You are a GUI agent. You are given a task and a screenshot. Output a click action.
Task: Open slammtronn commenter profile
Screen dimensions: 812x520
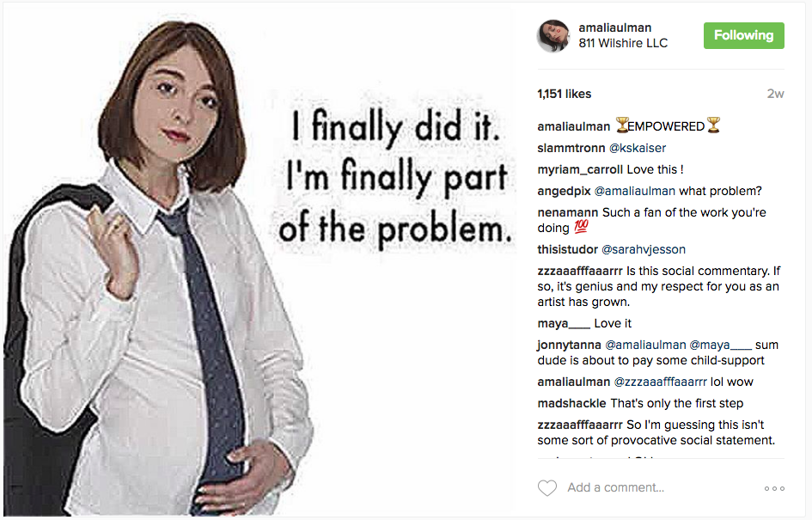571,148
